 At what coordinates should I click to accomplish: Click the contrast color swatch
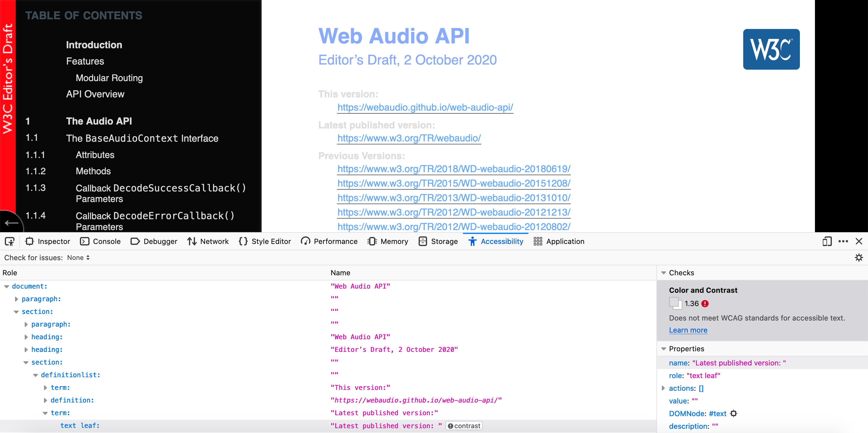(675, 303)
